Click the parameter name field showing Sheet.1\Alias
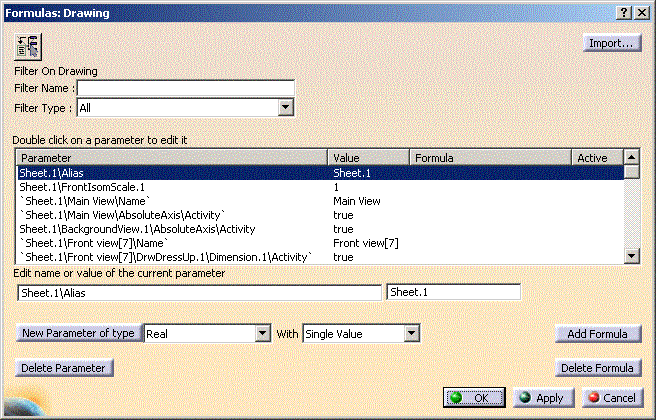This screenshot has height=420, width=656. tap(200, 292)
